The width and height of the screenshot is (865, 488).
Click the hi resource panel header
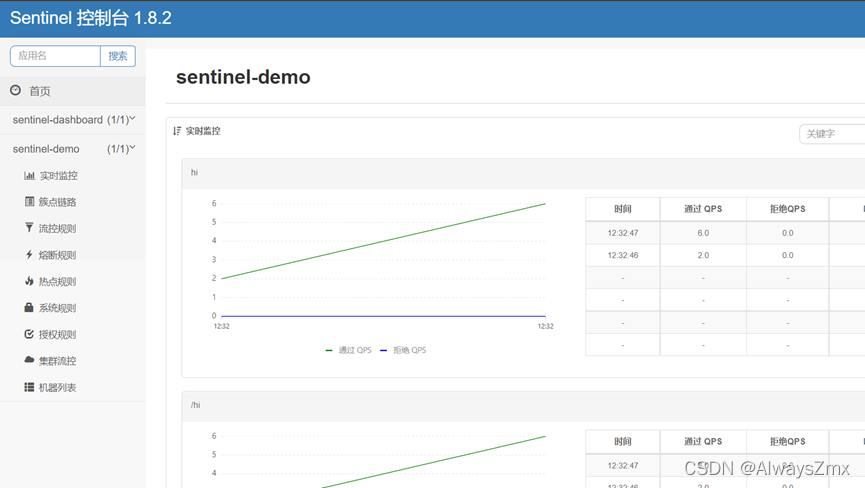point(523,173)
